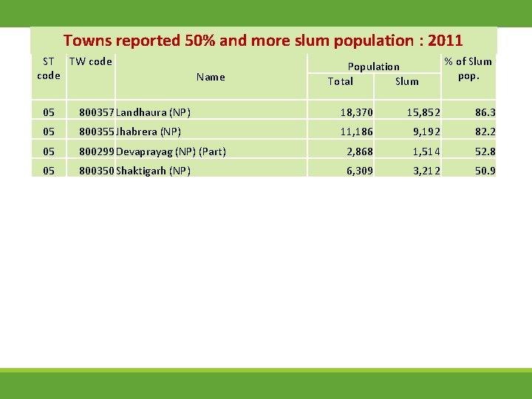Screen dimensions: 532x399
Task: Select ST code 05 in Landhaura row
Action: point(49,112)
